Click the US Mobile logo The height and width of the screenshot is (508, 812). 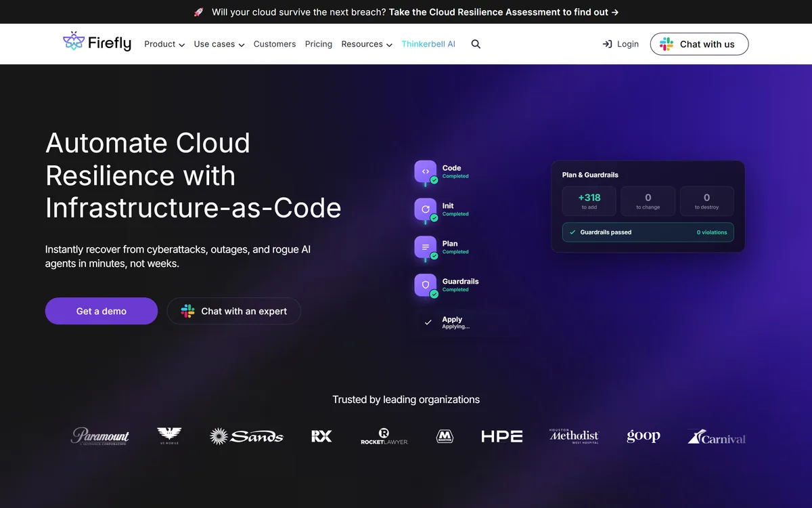(169, 436)
